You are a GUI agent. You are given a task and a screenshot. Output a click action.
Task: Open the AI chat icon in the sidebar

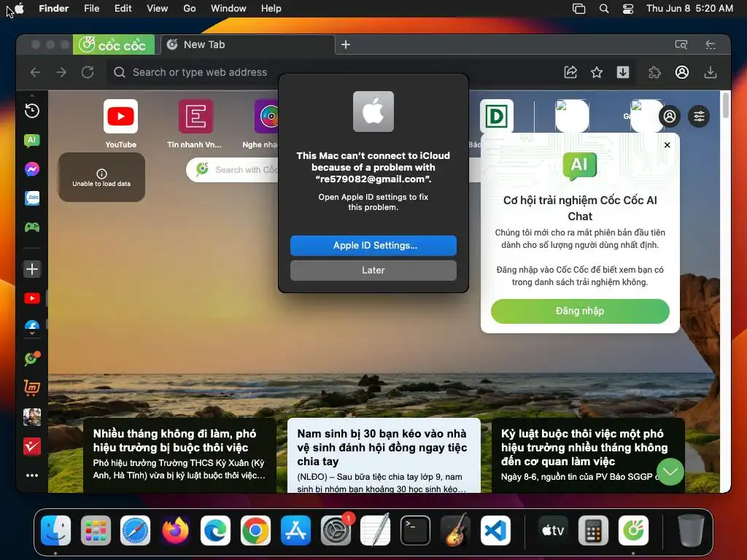32,141
